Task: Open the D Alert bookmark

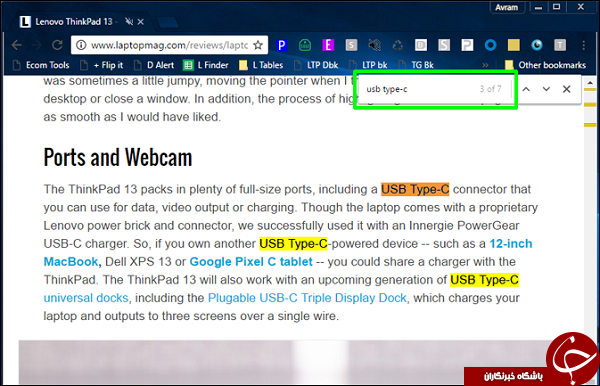Action: [154, 65]
